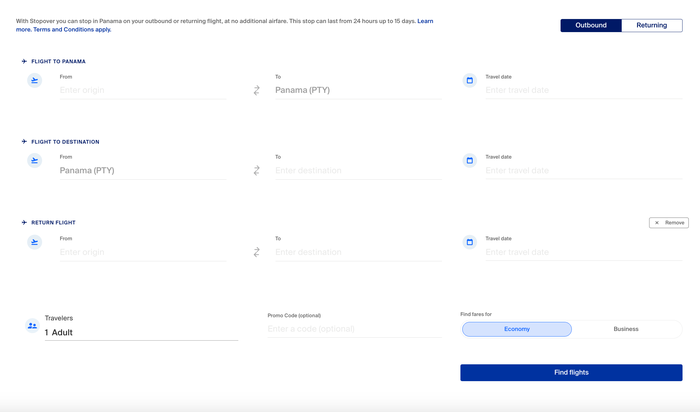Open the Learn more link
The height and width of the screenshot is (412, 700).
(x=425, y=21)
